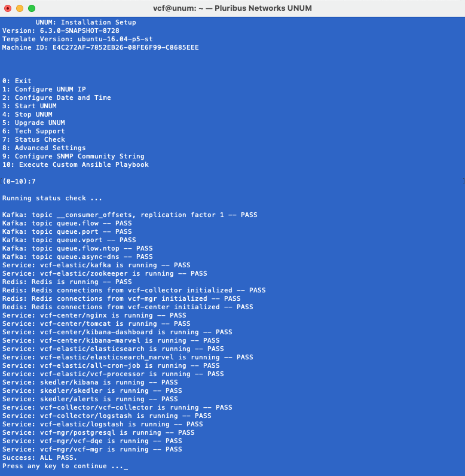This screenshot has width=465, height=476.
Task: Click the 'vcf-elastic/elasticsearch_marvel is running' line
Action: point(128,358)
